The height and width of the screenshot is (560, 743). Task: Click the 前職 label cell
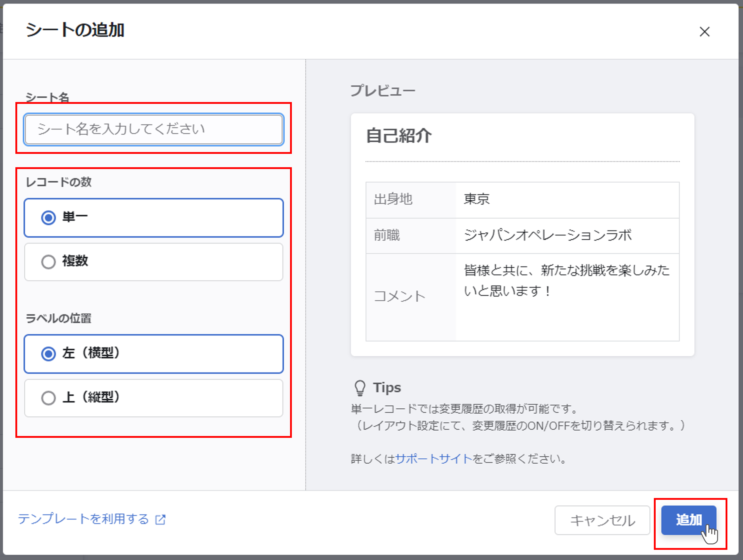point(387,235)
